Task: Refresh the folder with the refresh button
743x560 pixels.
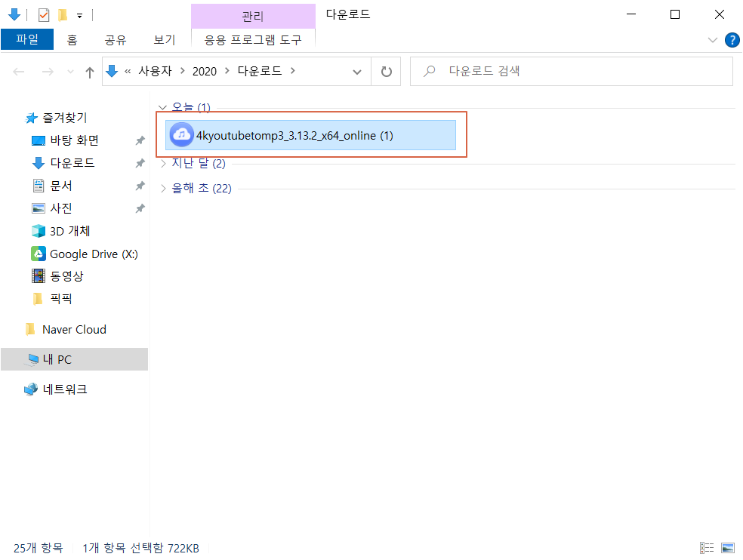Action: pos(387,72)
